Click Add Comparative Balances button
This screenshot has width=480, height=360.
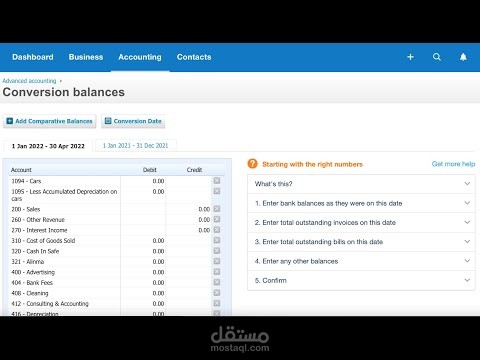click(50, 121)
